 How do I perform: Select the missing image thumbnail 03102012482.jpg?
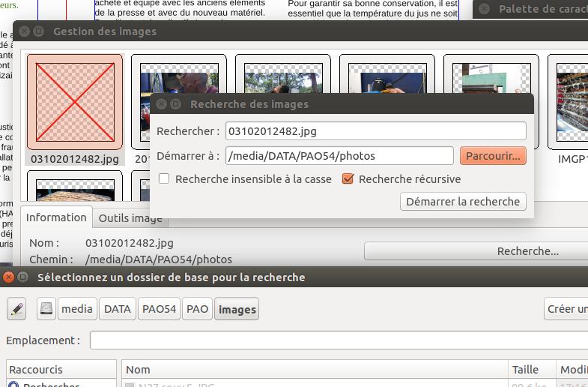coord(75,102)
